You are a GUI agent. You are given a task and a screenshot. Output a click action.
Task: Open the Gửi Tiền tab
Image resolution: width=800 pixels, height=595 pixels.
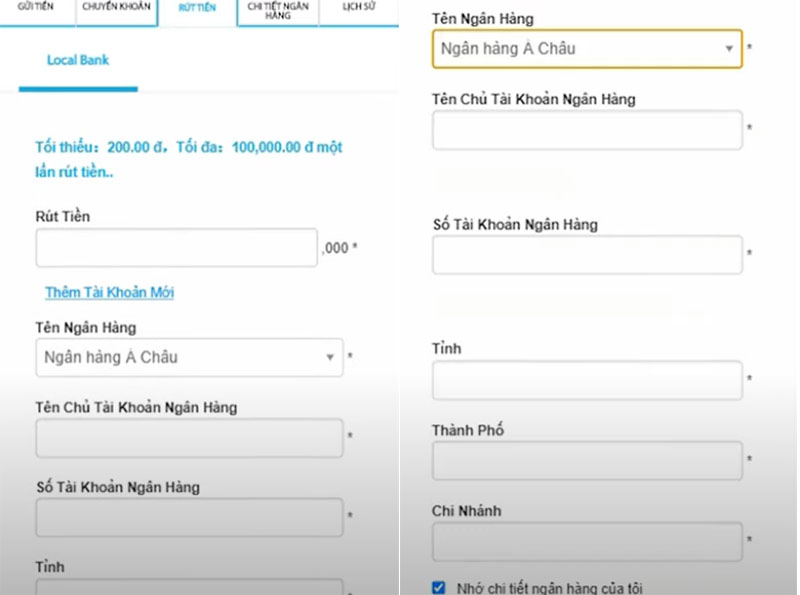coord(35,8)
